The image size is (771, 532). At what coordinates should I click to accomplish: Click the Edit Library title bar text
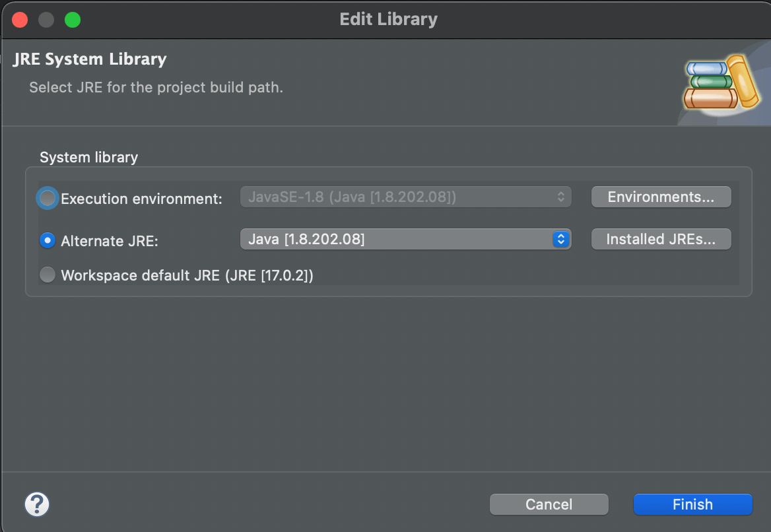click(x=388, y=19)
